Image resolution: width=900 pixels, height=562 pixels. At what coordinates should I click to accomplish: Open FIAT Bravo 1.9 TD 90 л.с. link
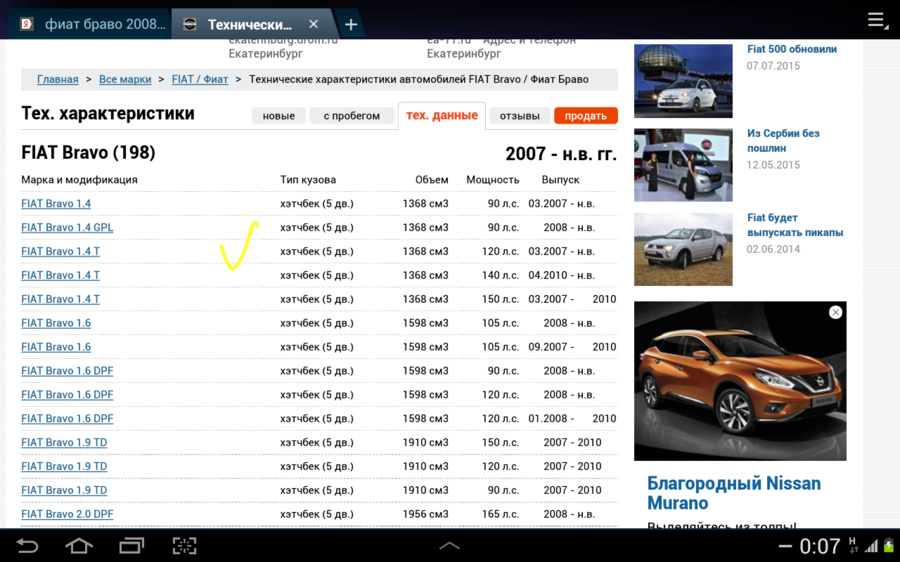(64, 491)
